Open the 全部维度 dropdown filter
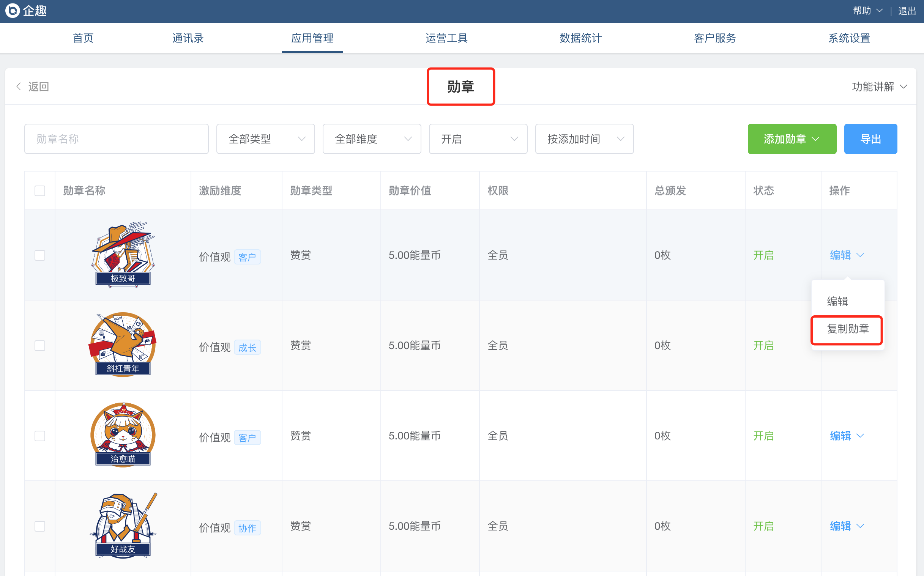The width and height of the screenshot is (924, 576). (372, 138)
